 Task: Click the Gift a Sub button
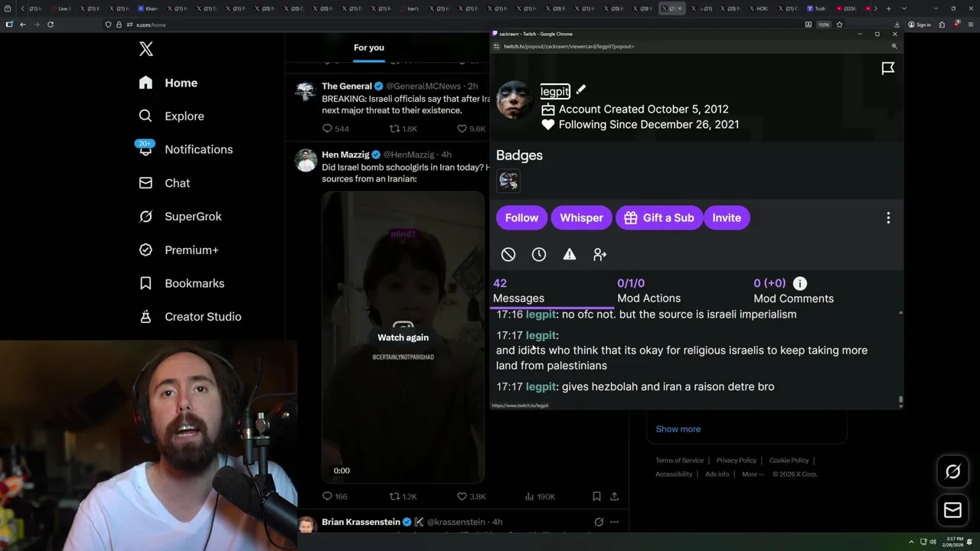[x=659, y=217]
